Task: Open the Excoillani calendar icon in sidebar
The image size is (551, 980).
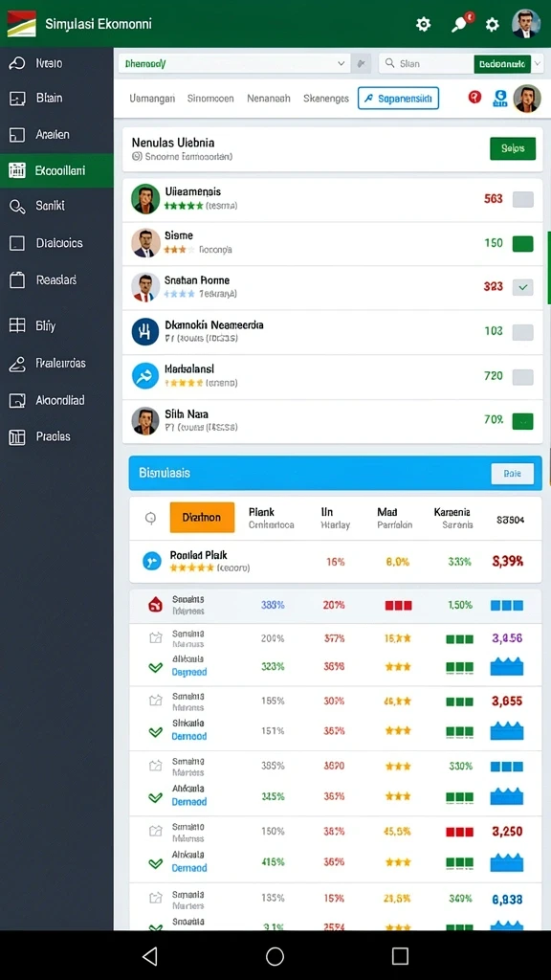Action: pyautogui.click(x=17, y=170)
